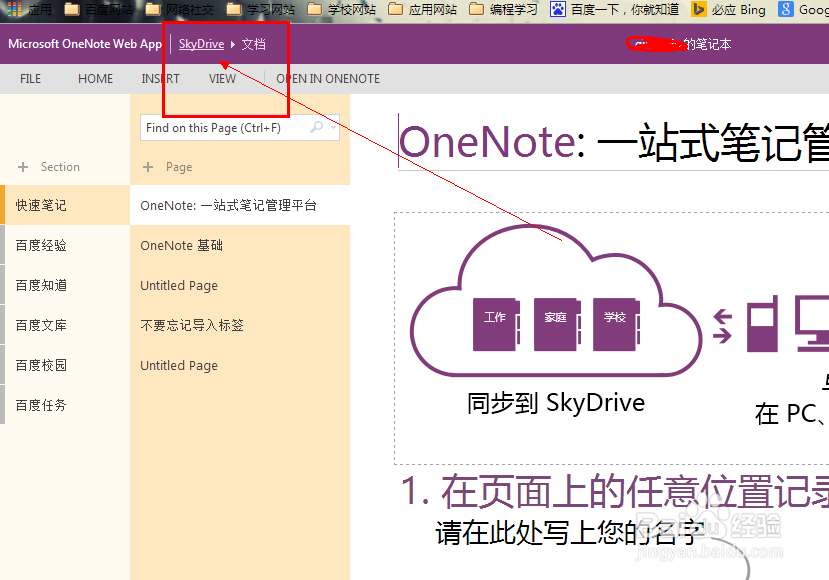
Task: Open the VIEW ribbon tab
Action: pyautogui.click(x=222, y=79)
